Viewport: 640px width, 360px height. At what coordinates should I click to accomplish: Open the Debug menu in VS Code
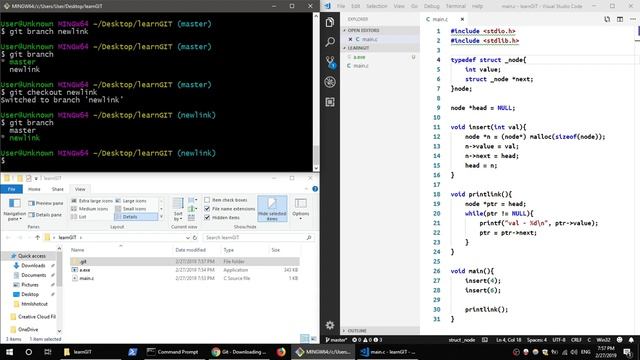431,6
